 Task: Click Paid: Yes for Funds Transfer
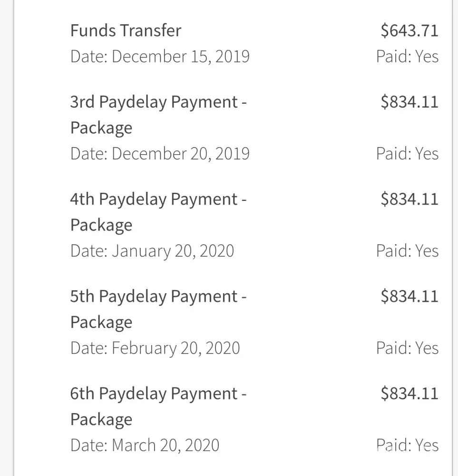tap(407, 57)
